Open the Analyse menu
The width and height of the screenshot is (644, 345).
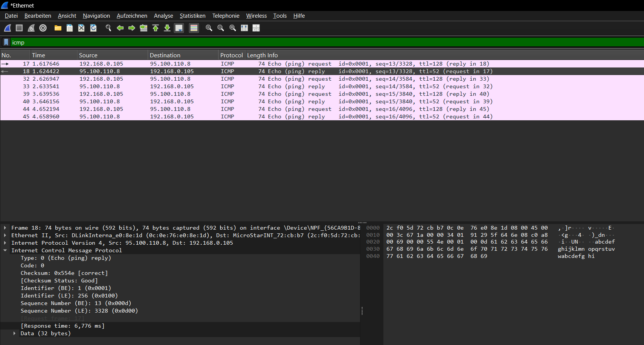[163, 16]
